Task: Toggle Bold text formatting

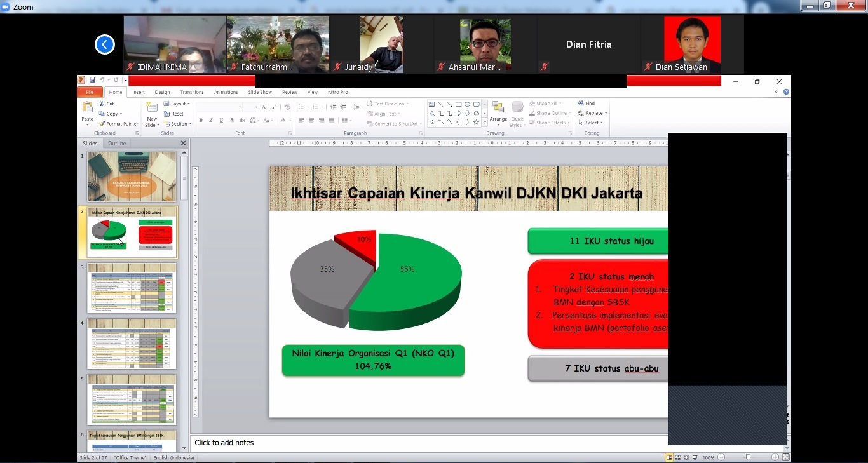Action: pos(201,120)
